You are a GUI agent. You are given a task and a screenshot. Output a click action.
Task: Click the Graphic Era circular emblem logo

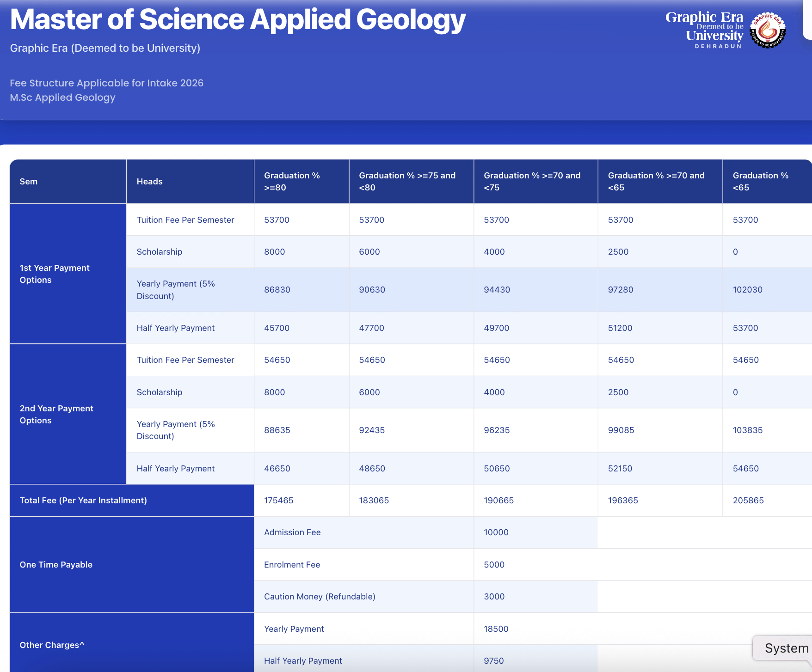point(768,31)
